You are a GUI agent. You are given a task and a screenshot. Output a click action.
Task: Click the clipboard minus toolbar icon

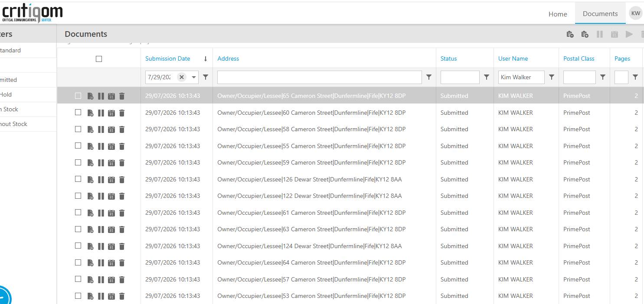[570, 34]
